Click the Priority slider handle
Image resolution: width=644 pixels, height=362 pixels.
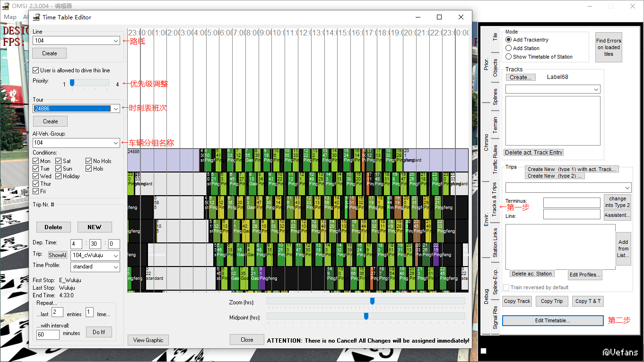click(72, 83)
